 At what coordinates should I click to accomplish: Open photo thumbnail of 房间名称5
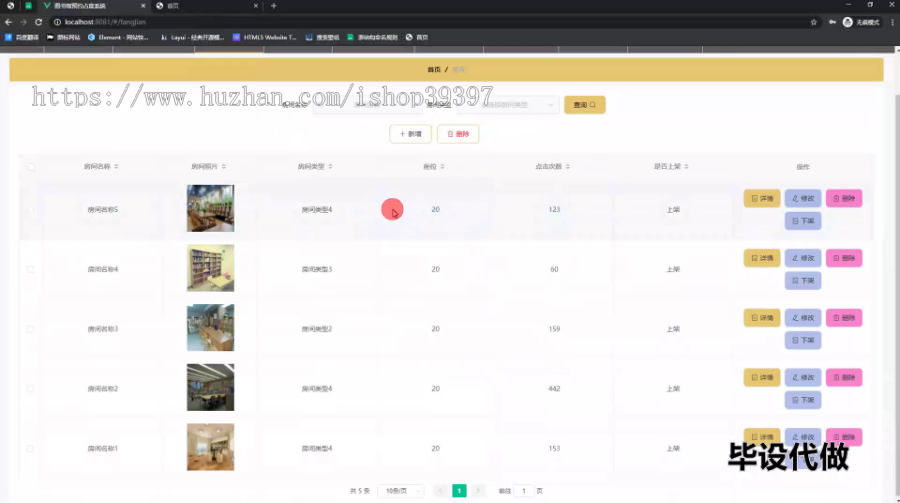click(x=211, y=208)
